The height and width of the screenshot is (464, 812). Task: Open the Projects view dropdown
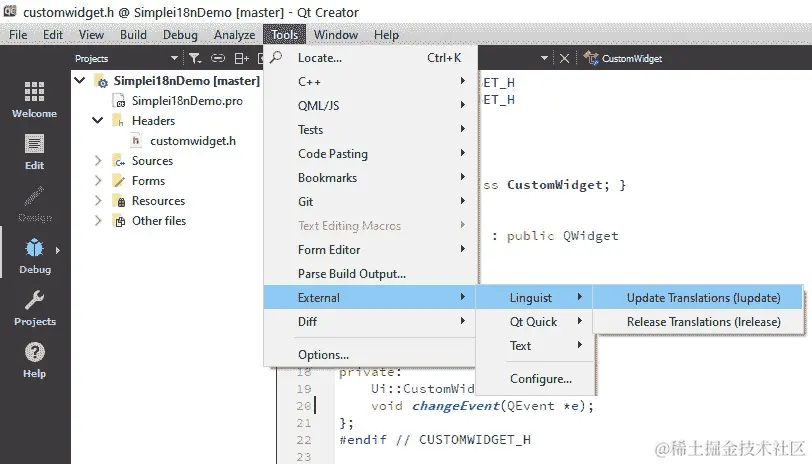pos(174,58)
